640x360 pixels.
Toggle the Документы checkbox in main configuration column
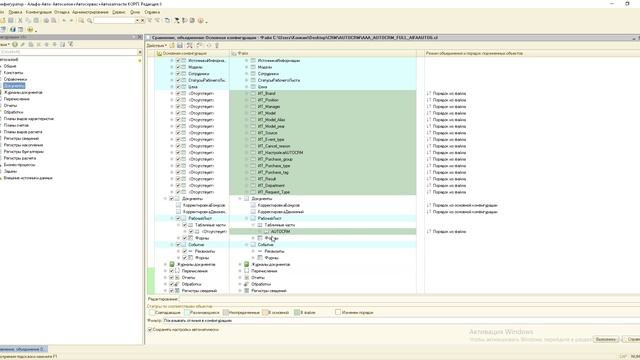coord(171,198)
